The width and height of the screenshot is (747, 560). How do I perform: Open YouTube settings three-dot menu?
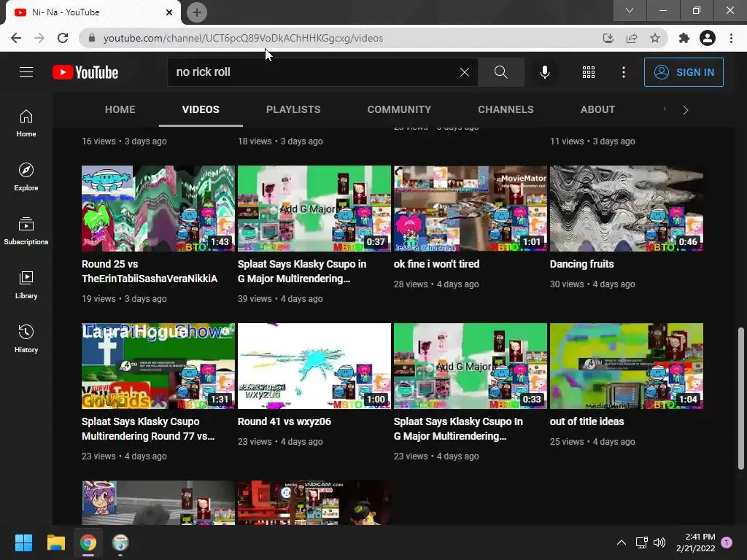click(624, 72)
